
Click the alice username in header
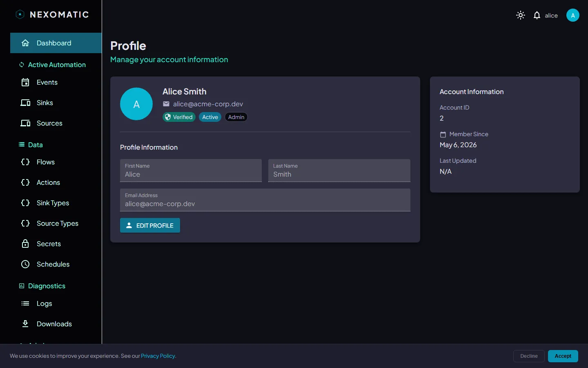tap(551, 16)
